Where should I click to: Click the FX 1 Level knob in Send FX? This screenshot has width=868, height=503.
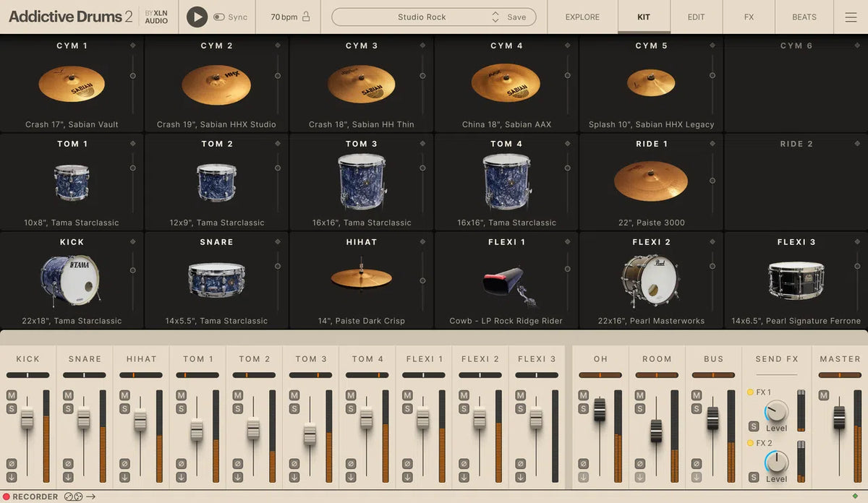775,411
